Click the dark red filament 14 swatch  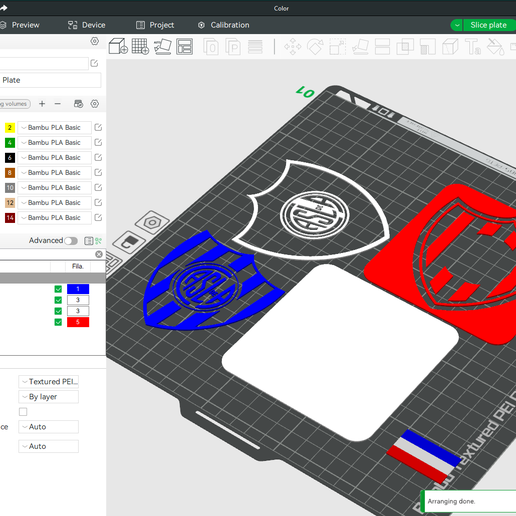point(10,218)
